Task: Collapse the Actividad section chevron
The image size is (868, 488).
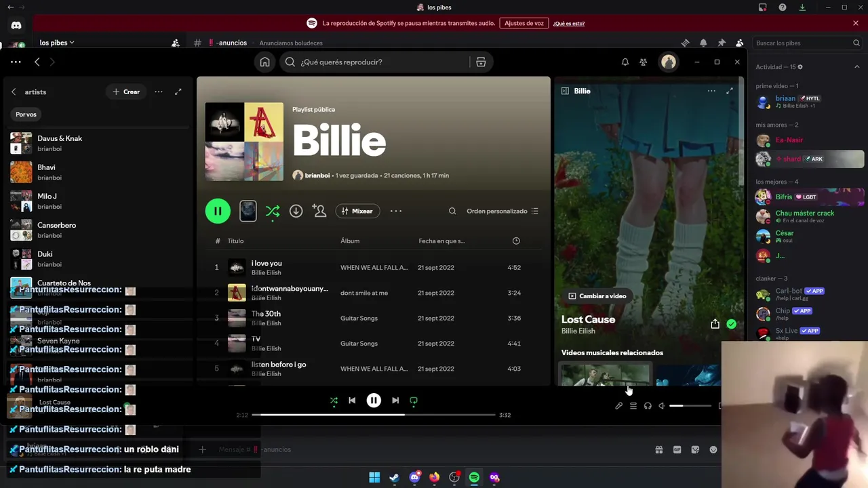Action: (856, 67)
